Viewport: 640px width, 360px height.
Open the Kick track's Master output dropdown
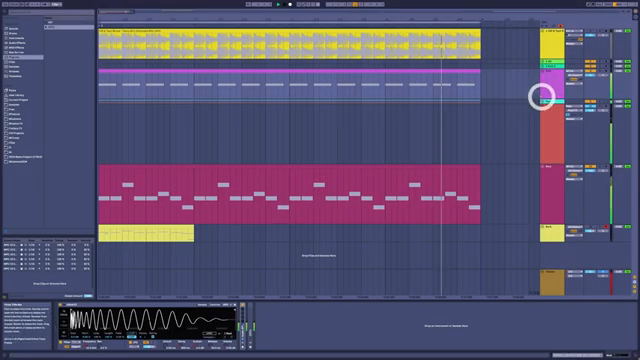574,84
